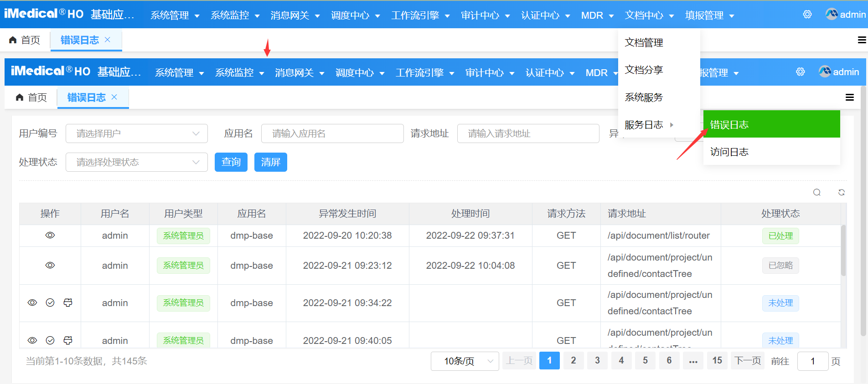Click the ignore icon in the 09:34:22 row
The image size is (868, 384).
(x=68, y=303)
